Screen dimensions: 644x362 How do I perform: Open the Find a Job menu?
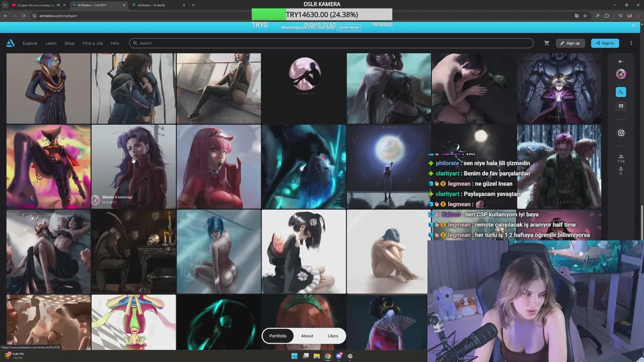tap(93, 43)
